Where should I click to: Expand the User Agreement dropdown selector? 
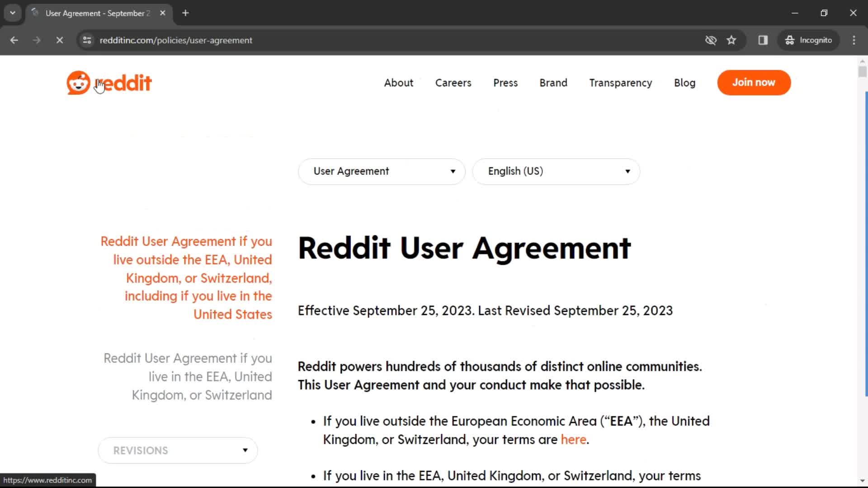coord(382,171)
